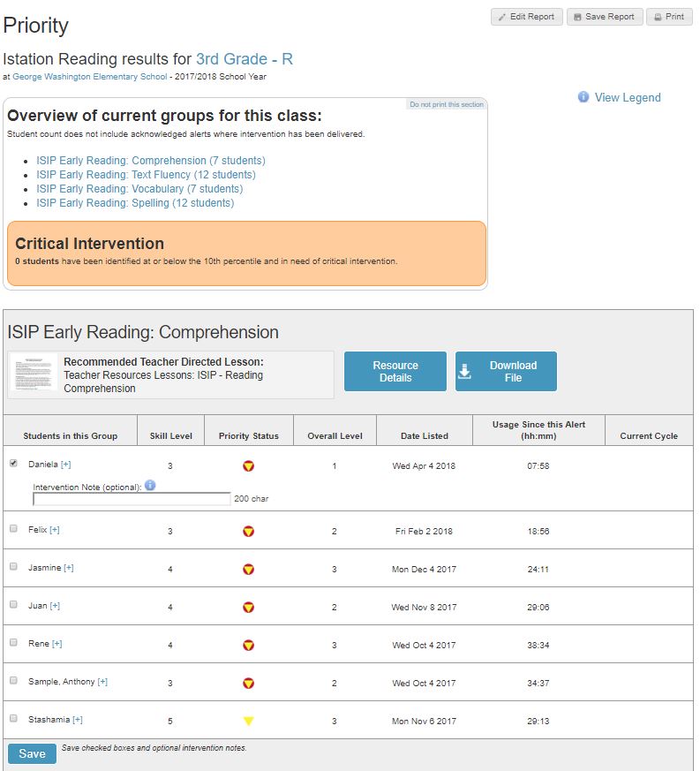The image size is (700, 771).
Task: Click Felix's red priority status icon
Action: pyautogui.click(x=248, y=531)
